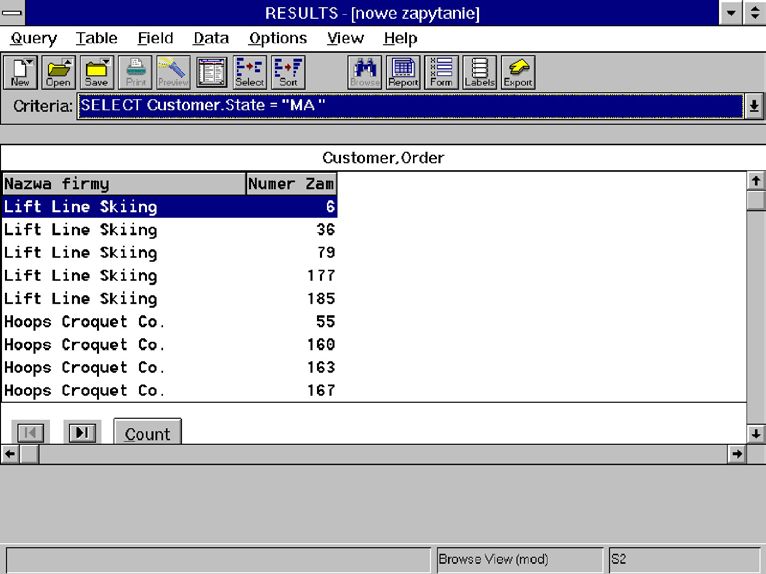Expand the Criteria dropdown arrow

click(753, 107)
